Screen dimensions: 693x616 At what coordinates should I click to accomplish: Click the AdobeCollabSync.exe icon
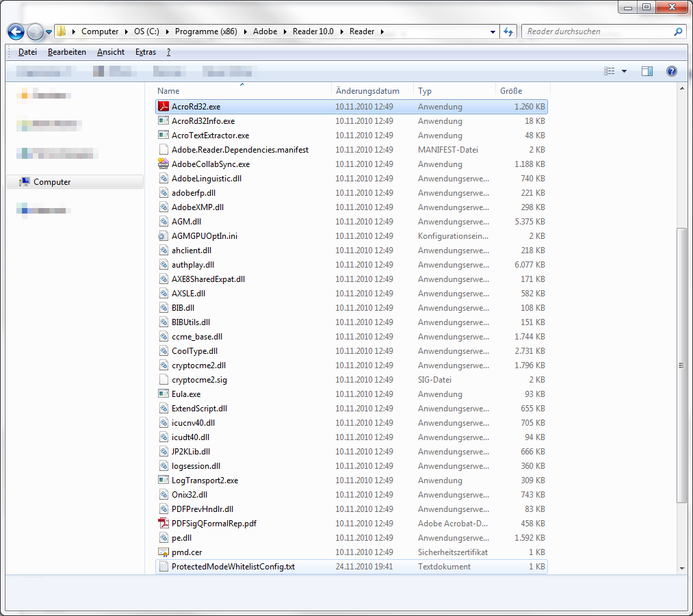pos(164,164)
